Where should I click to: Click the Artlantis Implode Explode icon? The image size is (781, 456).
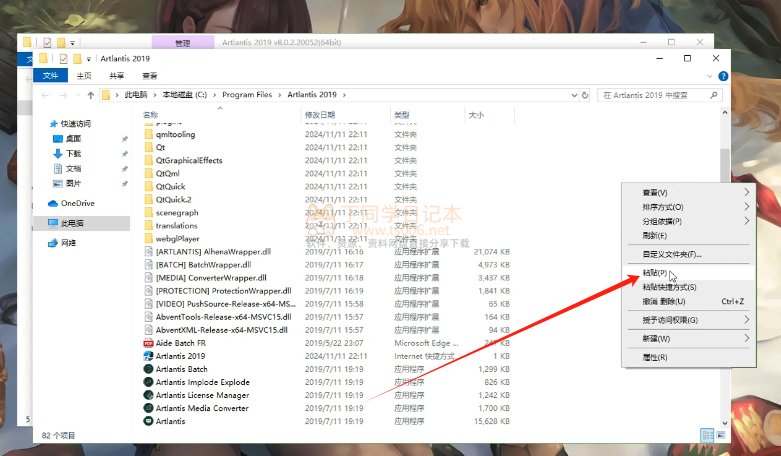pyautogui.click(x=147, y=382)
